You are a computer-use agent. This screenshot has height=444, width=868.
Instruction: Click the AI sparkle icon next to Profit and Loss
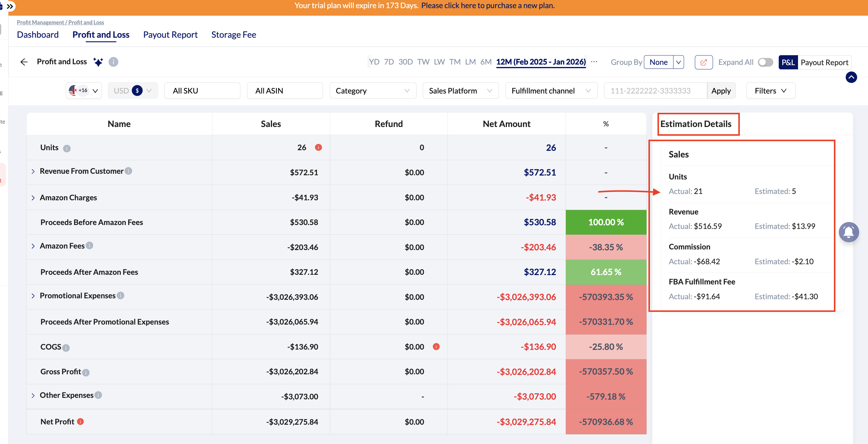pyautogui.click(x=98, y=62)
